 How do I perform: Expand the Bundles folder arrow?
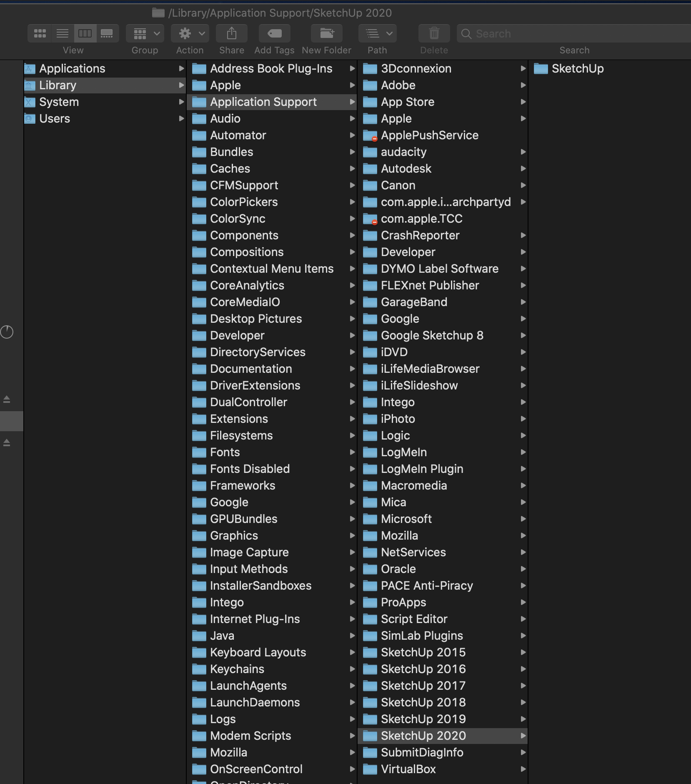coord(352,152)
